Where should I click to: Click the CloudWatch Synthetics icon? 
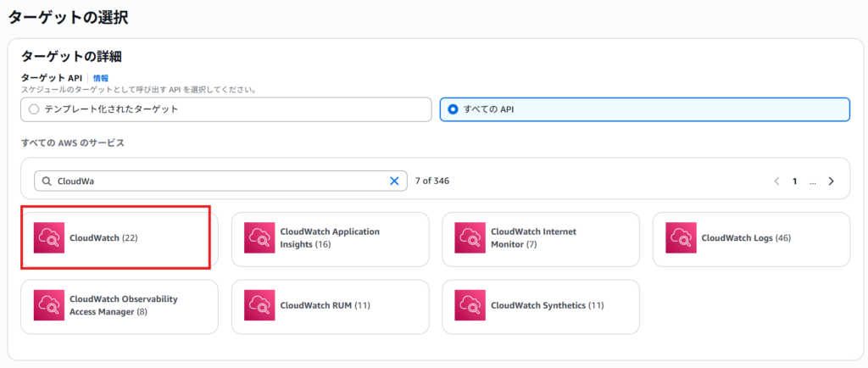tap(470, 305)
